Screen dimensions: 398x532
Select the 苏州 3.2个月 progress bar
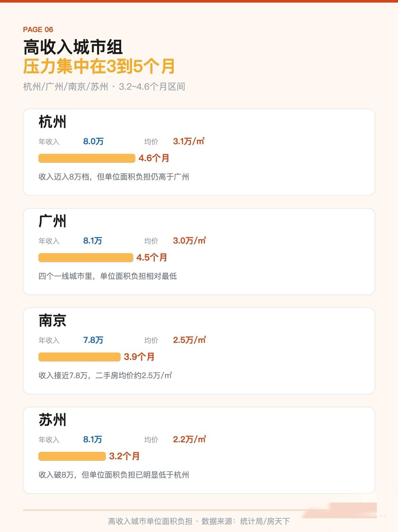click(x=72, y=456)
